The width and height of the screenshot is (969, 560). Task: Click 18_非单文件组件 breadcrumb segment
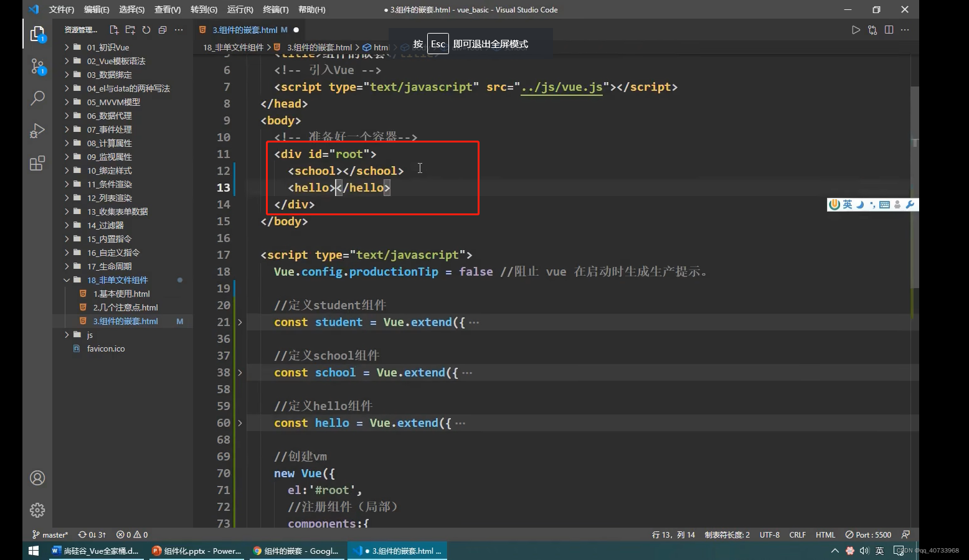[233, 47]
